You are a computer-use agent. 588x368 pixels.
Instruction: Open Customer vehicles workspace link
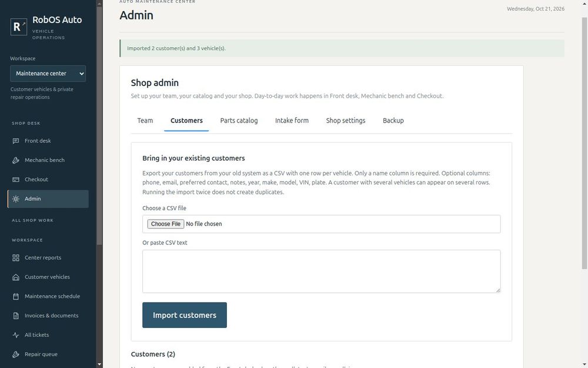[48, 277]
